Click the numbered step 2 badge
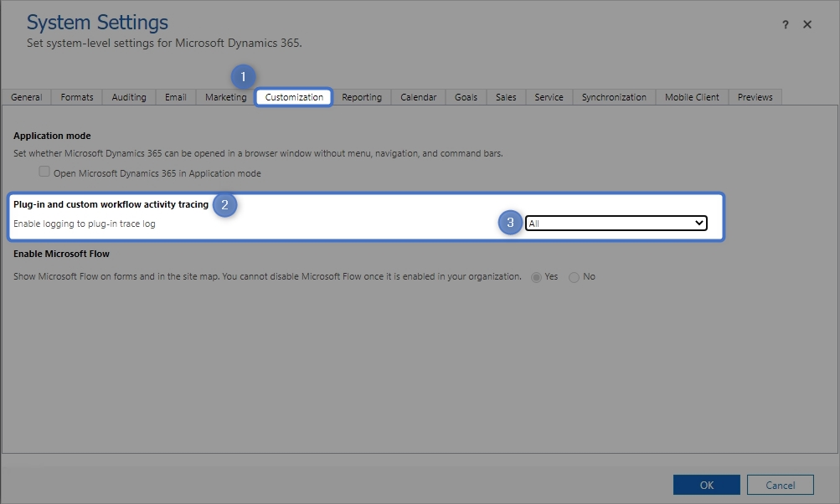The height and width of the screenshot is (504, 840). [x=224, y=205]
